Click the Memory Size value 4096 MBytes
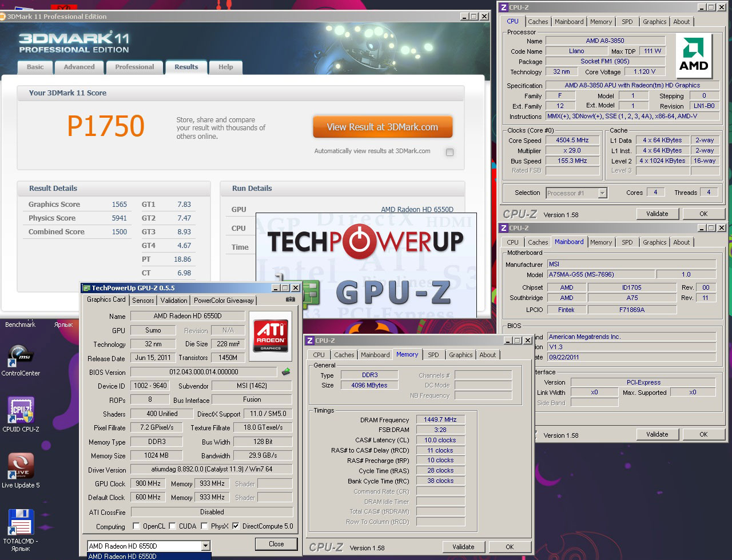732x560 pixels. pyautogui.click(x=370, y=386)
